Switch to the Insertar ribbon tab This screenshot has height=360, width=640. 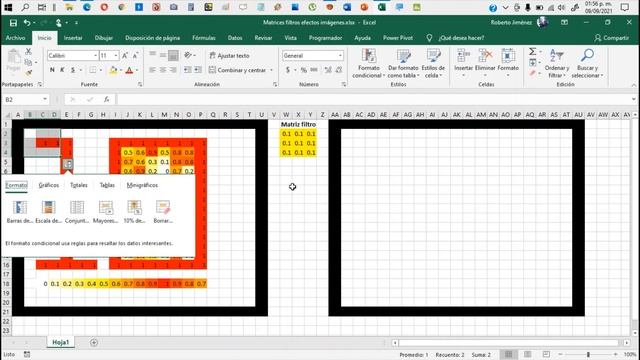tap(73, 38)
